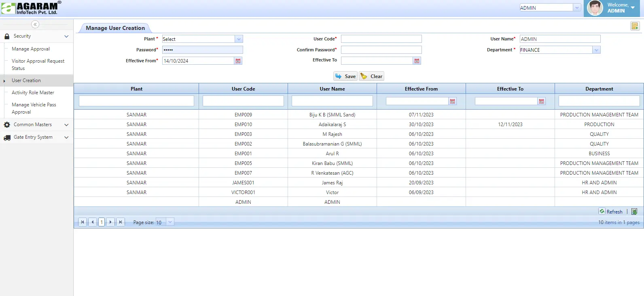The image size is (644, 296).
Task: Click the Save button
Action: coord(345,76)
